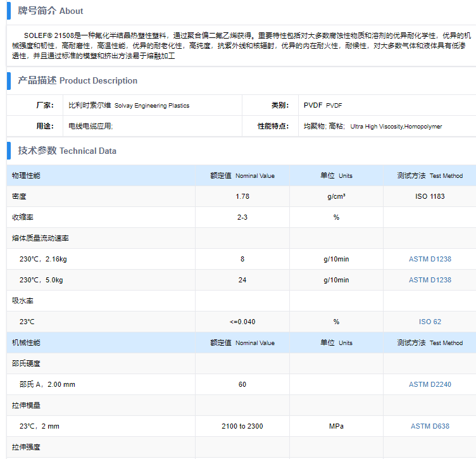Screen dimensions: 476x459
Task: Select the density value 1.78 cell
Action: click(242, 196)
